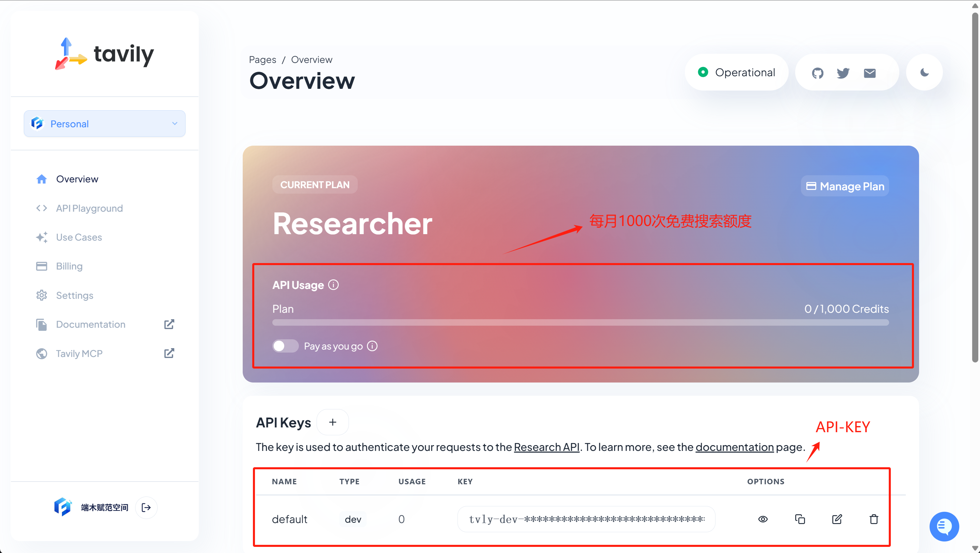Click the Use Cases sparkle icon
Viewport: 980px width, 553px height.
coord(42,237)
